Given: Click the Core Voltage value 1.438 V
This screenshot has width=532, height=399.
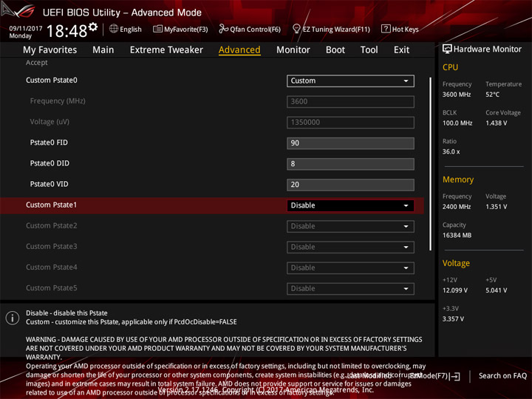Looking at the screenshot, I should (x=496, y=123).
